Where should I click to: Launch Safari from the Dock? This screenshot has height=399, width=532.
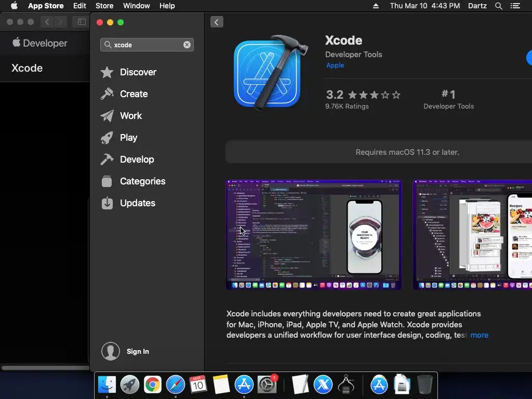pyautogui.click(x=176, y=384)
